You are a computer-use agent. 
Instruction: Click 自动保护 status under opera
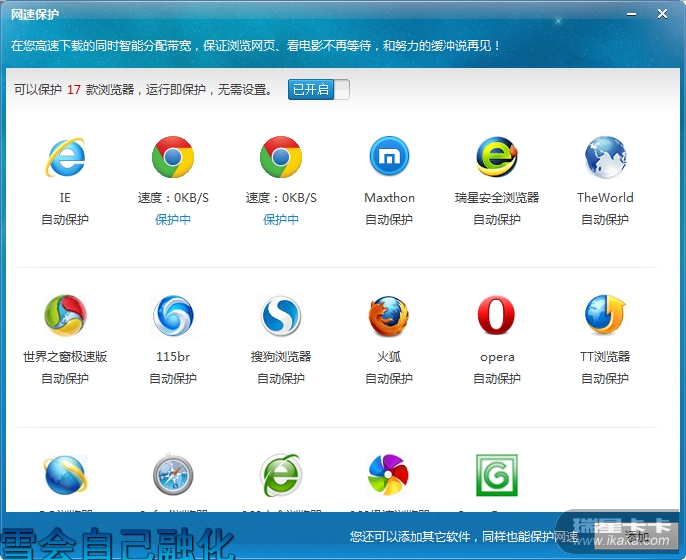point(497,378)
